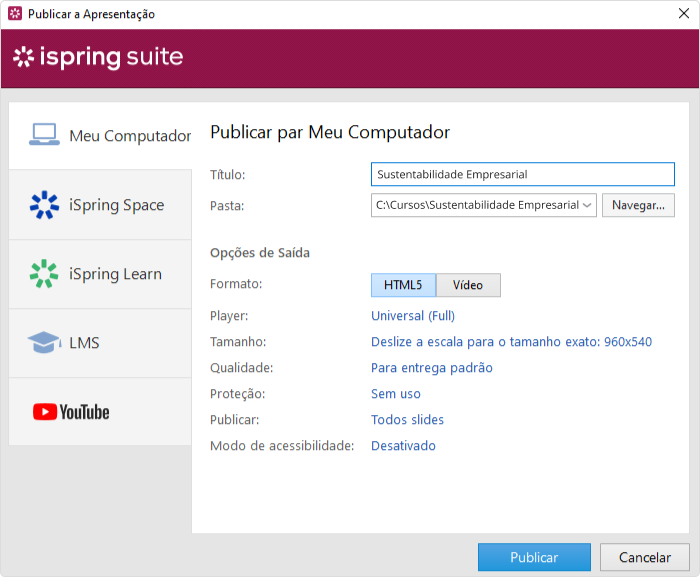
Task: Click the Para entrega padrão quality link
Action: 432,368
